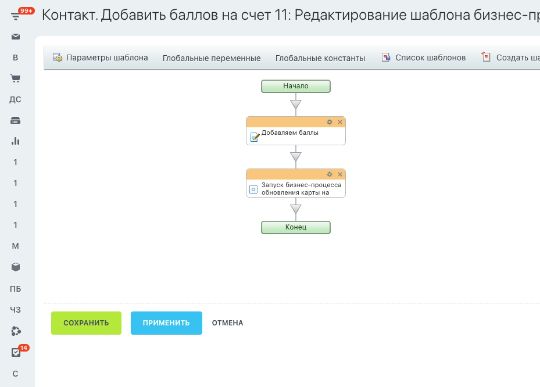The width and height of the screenshot is (540, 387).
Task: Click the insertion arrow below Начало
Action: (x=295, y=104)
